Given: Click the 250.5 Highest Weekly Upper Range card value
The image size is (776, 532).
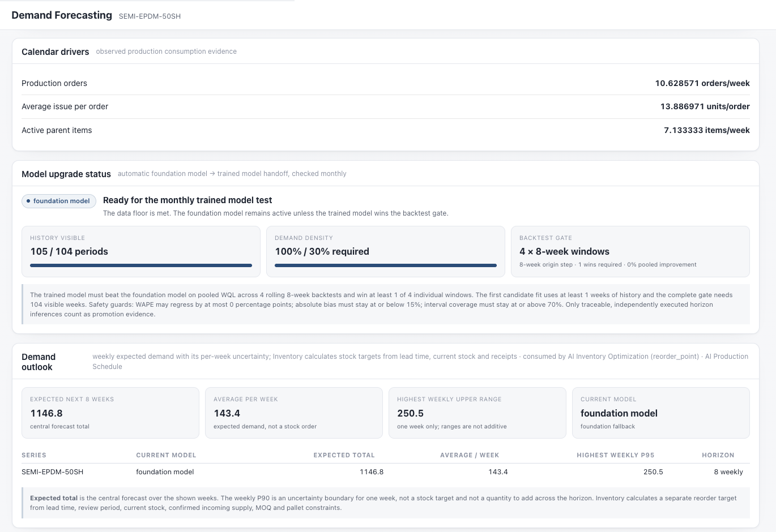Looking at the screenshot, I should click(411, 413).
